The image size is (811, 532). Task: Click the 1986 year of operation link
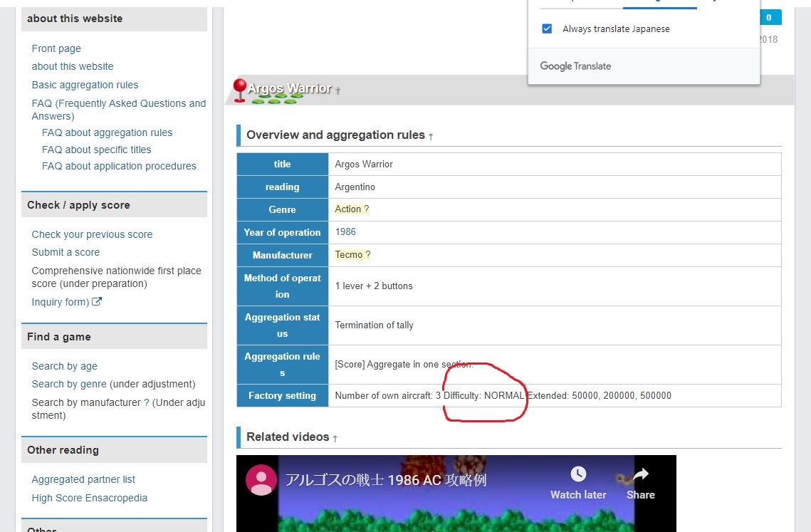[x=345, y=232]
